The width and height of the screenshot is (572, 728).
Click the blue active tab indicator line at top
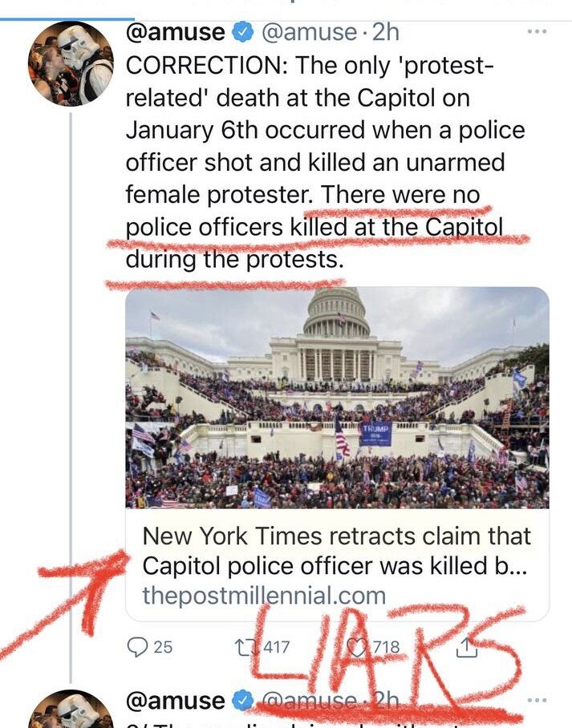click(x=67, y=19)
